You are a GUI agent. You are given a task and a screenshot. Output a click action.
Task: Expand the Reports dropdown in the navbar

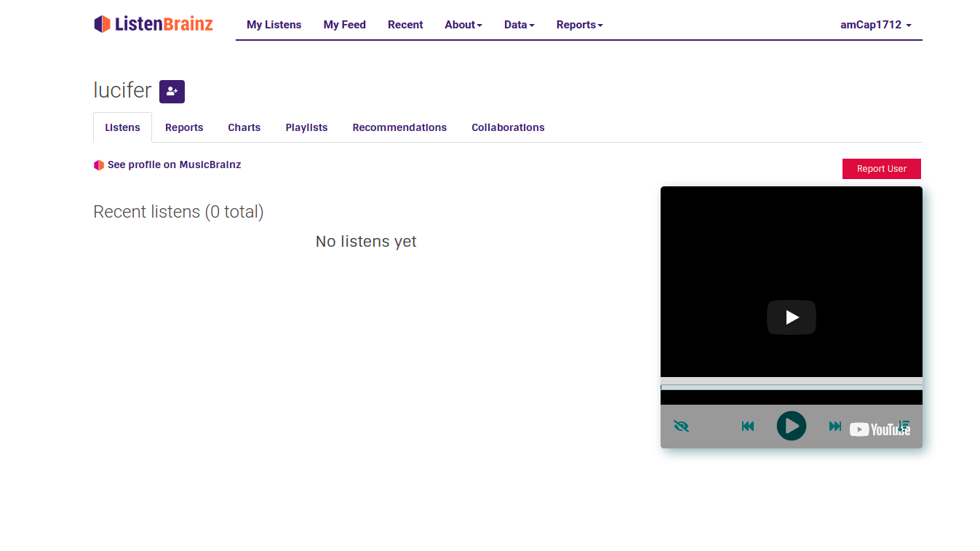579,25
